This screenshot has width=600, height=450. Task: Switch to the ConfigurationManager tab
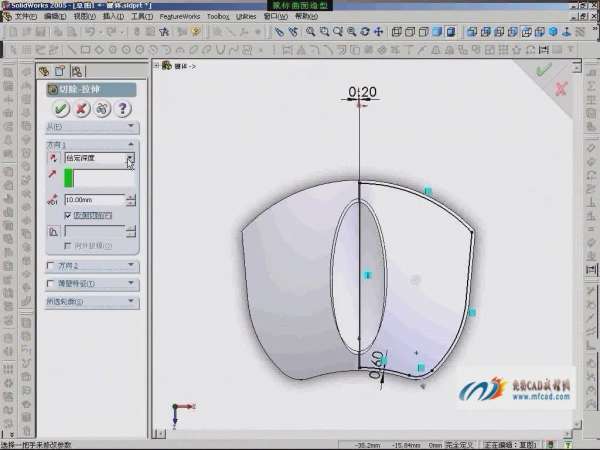[x=77, y=71]
